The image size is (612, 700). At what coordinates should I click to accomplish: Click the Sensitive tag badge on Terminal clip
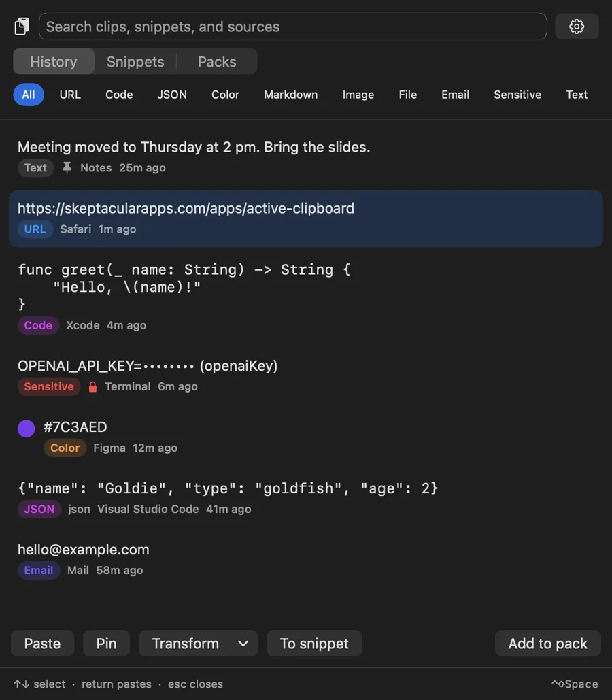click(49, 386)
